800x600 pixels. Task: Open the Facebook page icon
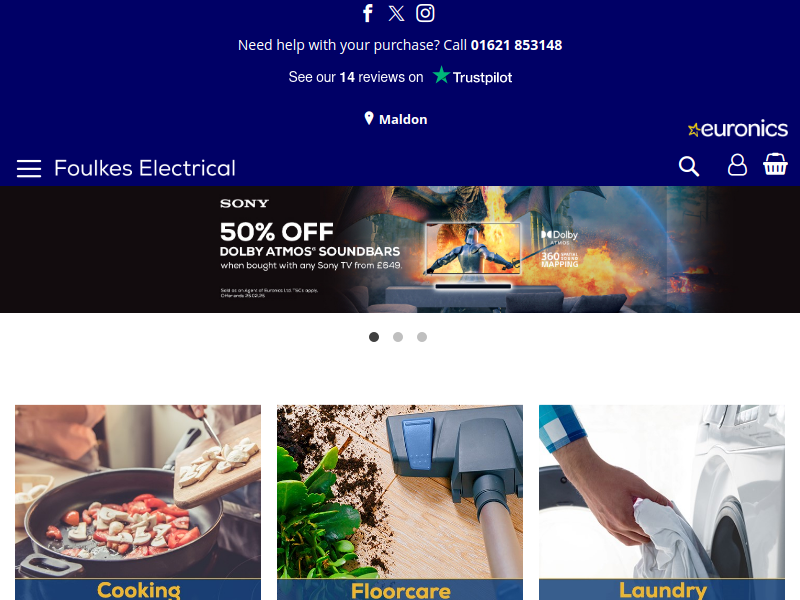click(368, 13)
